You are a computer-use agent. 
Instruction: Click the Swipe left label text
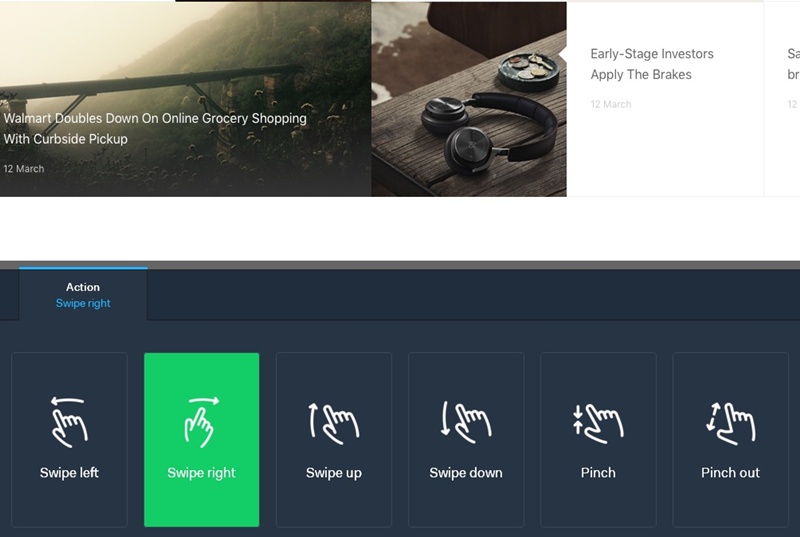click(x=69, y=473)
